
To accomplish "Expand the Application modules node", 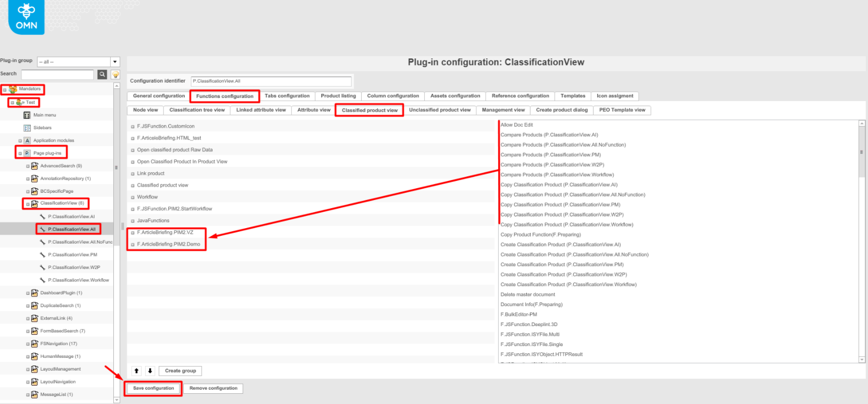I will tap(20, 140).
